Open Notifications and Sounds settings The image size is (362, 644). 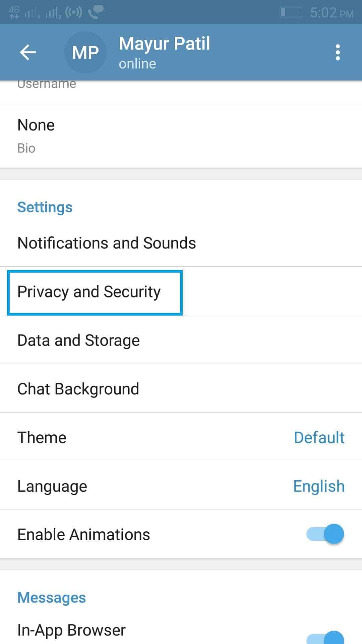pyautogui.click(x=107, y=243)
